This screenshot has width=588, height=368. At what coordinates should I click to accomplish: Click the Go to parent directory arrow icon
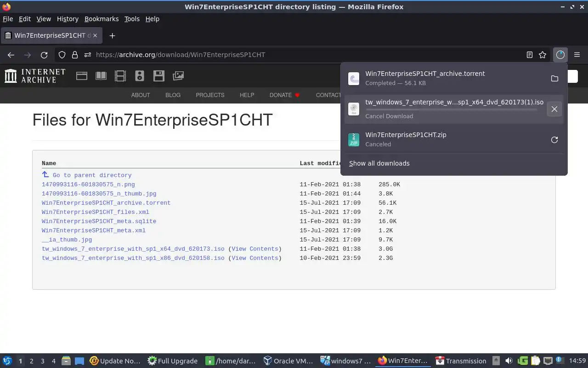click(x=45, y=174)
